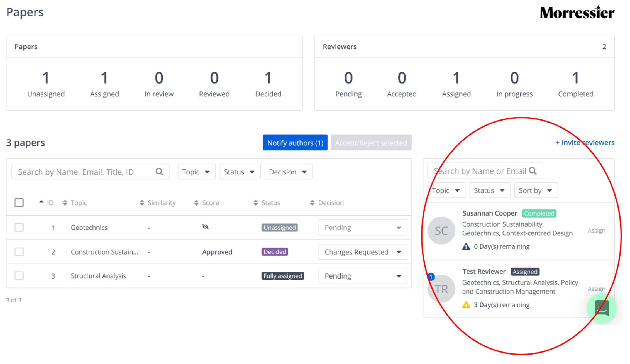Viewport: 630px width, 364px height.
Task: Sort papers by Decision column
Action: [x=312, y=203]
